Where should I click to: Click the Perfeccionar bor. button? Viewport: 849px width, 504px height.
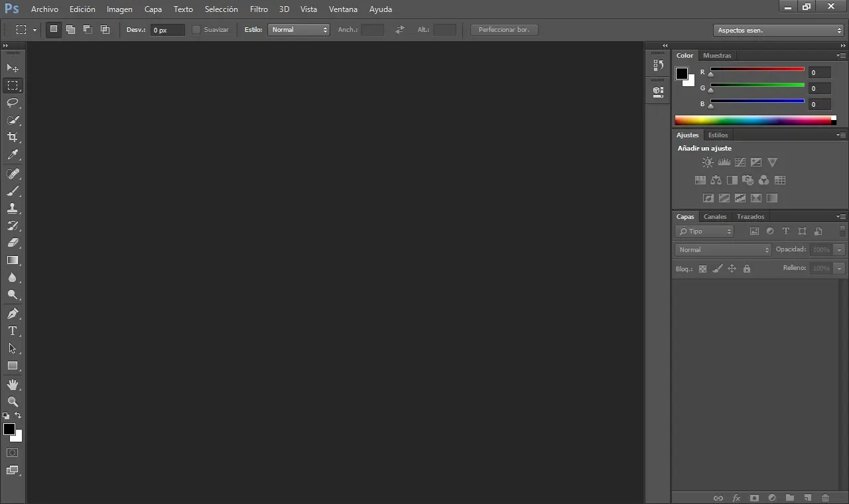pos(504,29)
